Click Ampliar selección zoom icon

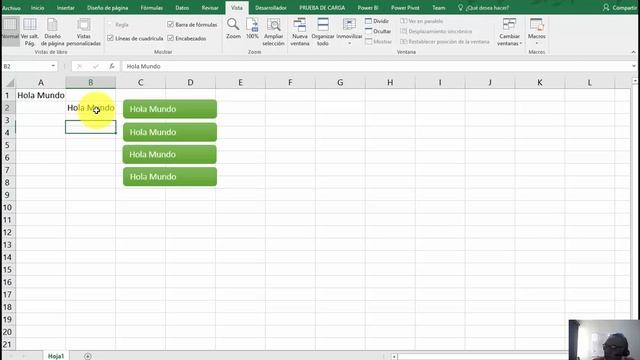(x=273, y=32)
